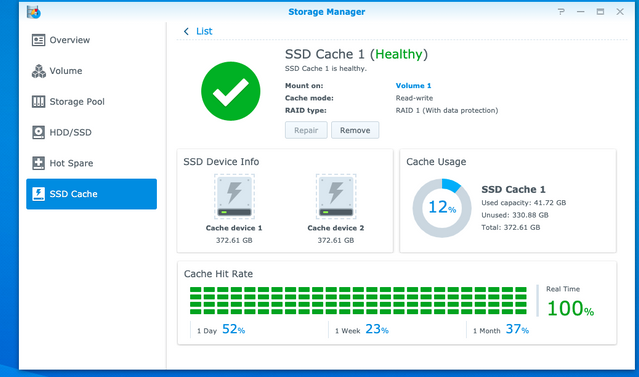Click the green cache hit rate bar graph

[358, 300]
